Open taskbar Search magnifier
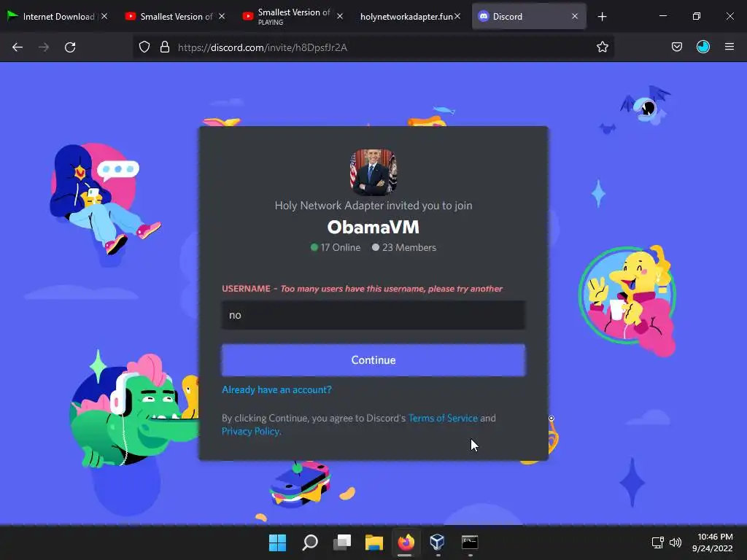747x560 pixels. pyautogui.click(x=309, y=542)
